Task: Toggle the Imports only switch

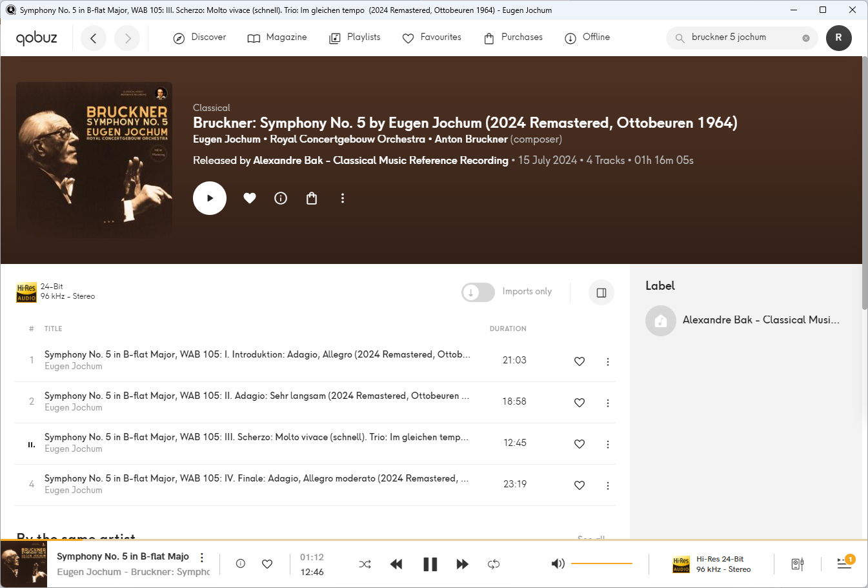Action: pos(478,292)
